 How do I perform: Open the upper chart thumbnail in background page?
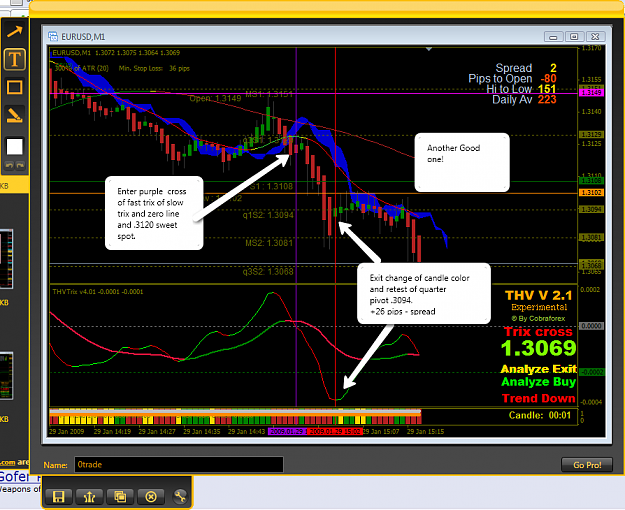(6, 259)
